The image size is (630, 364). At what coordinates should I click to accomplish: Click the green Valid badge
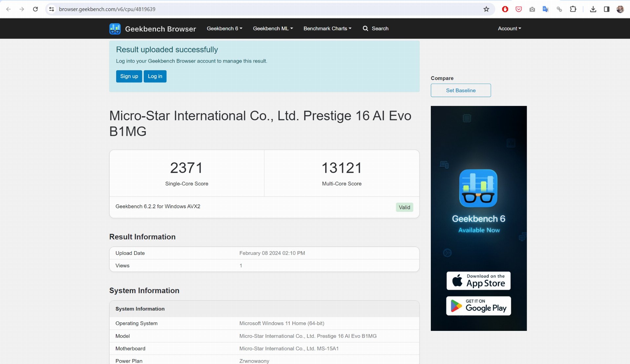pos(404,207)
